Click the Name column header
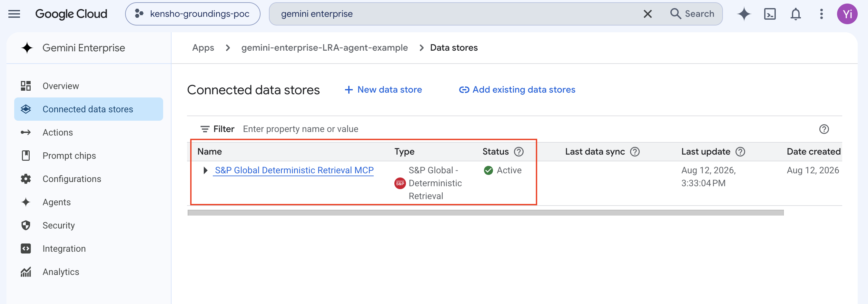 [210, 151]
